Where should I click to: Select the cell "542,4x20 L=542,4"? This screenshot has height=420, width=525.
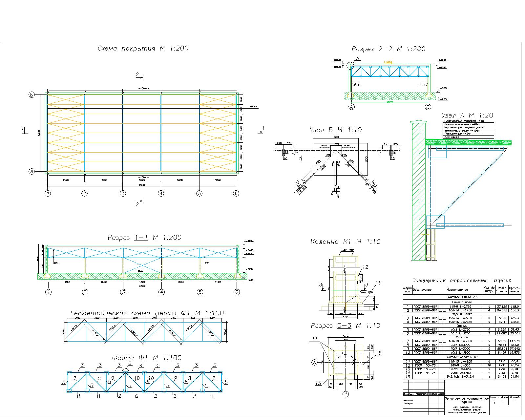click(460, 377)
